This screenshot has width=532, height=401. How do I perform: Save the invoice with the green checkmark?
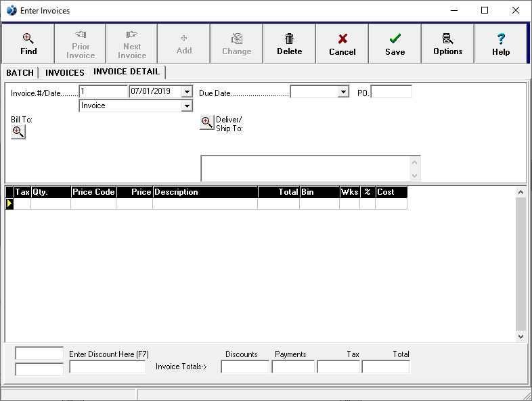395,44
